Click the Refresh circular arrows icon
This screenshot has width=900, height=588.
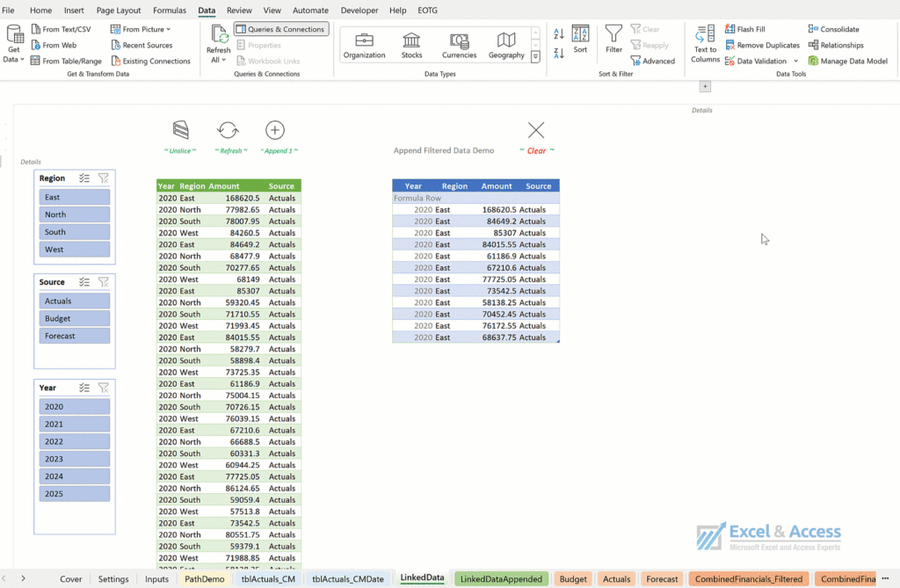coord(228,131)
